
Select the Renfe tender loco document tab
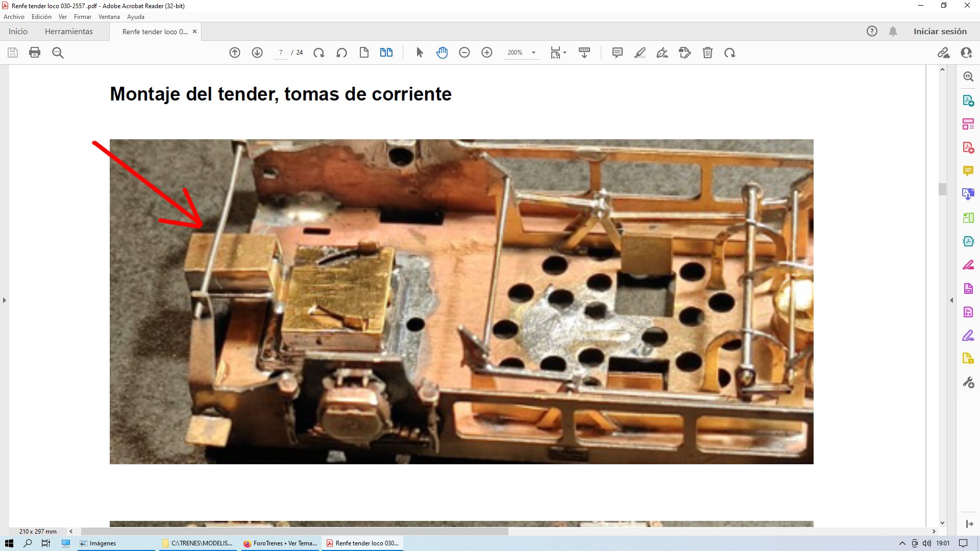(155, 32)
